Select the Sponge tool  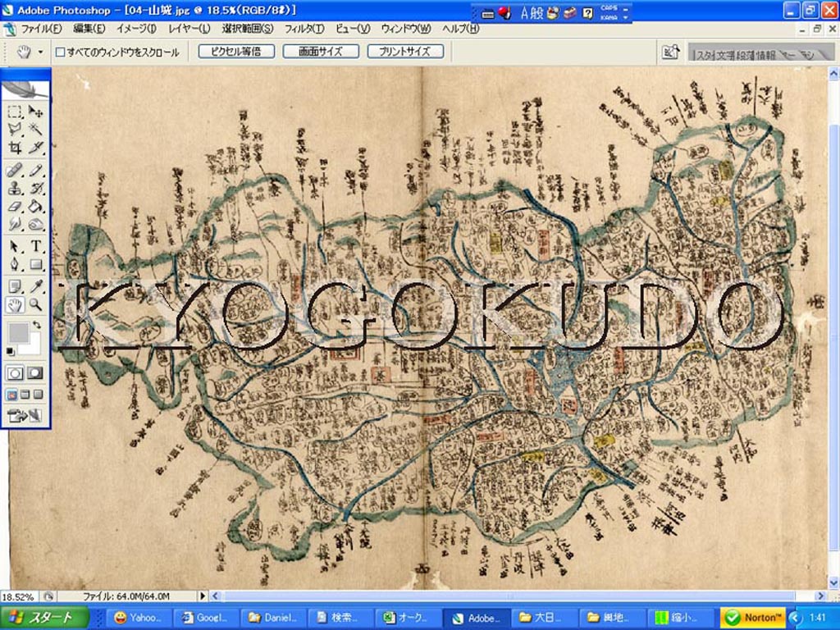click(x=35, y=224)
